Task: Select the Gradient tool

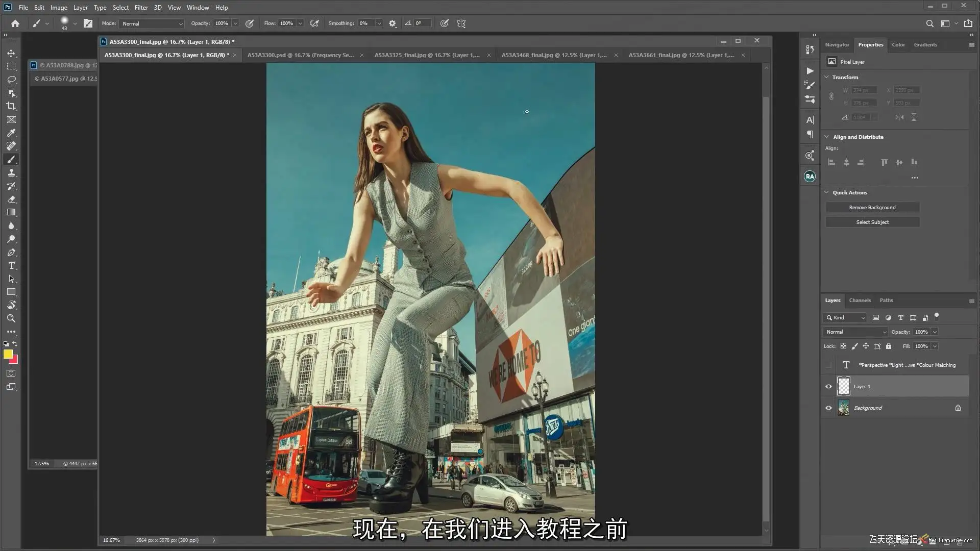Action: (x=11, y=212)
